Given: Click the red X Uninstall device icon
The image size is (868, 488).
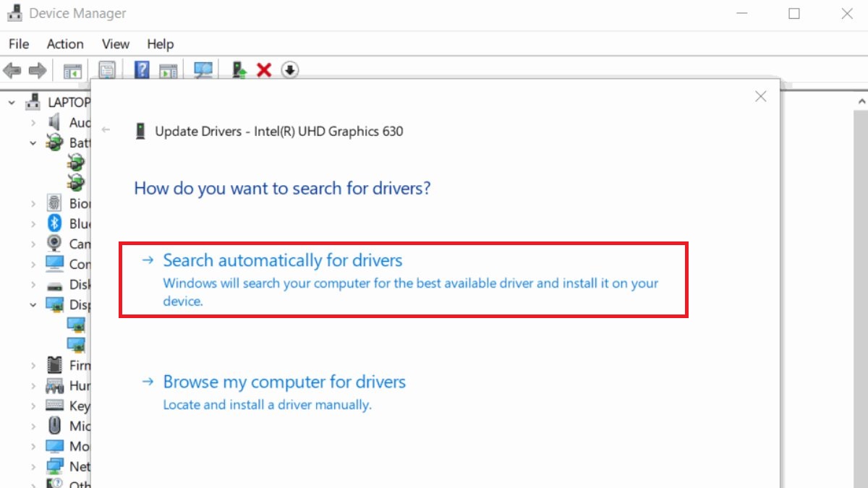Looking at the screenshot, I should (264, 70).
